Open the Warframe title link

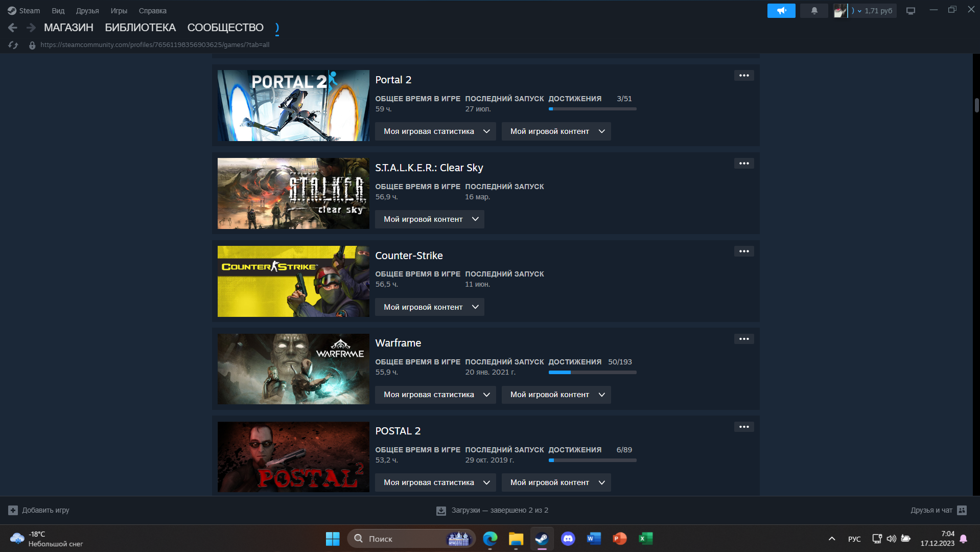pos(399,343)
